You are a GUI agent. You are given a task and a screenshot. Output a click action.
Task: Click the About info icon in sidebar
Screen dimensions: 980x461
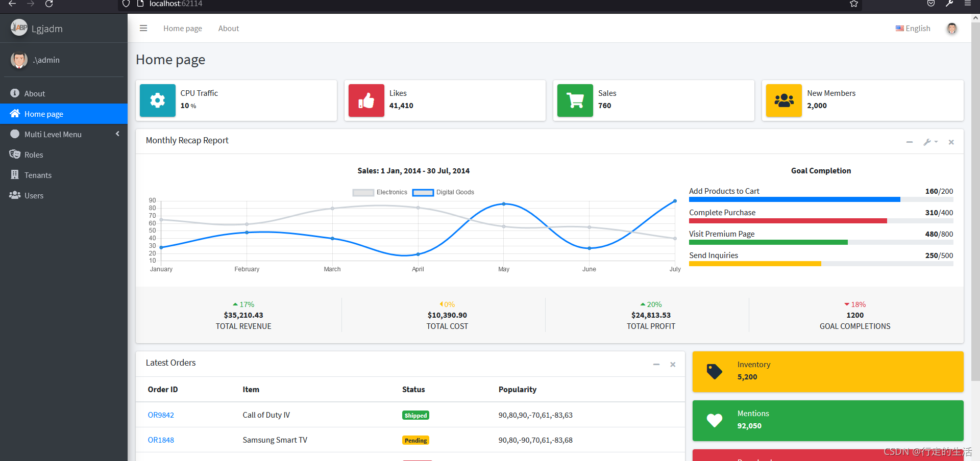tap(15, 93)
